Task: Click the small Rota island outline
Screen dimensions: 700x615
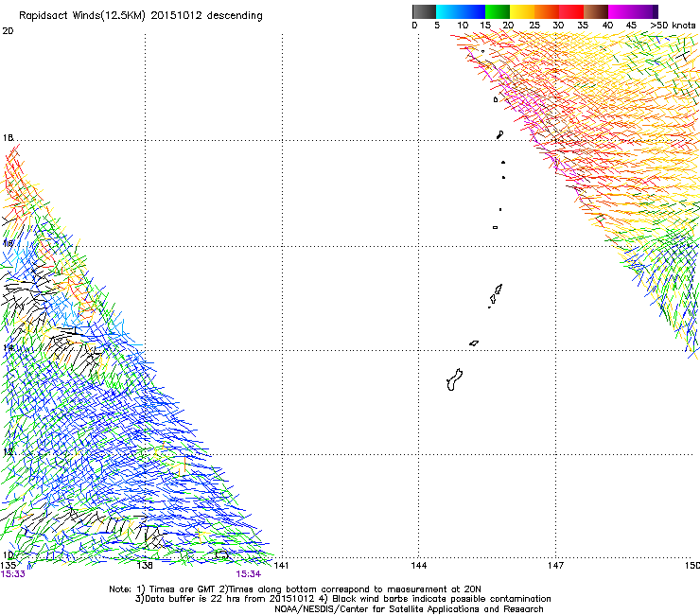Action: pos(474,343)
